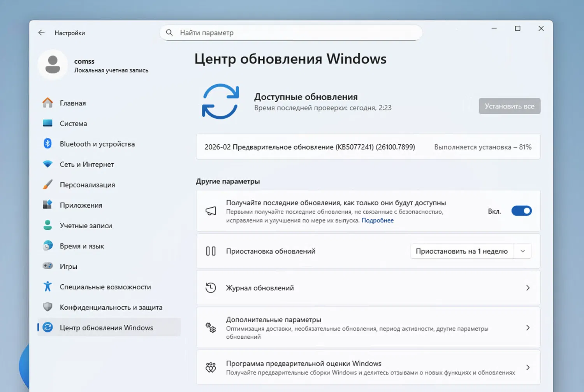Click the Учетные записи person icon
584x392 pixels.
[x=47, y=226]
